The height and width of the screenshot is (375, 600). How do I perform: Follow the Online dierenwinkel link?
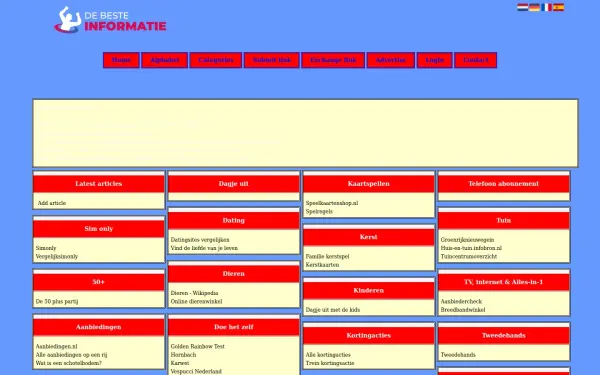click(x=196, y=302)
